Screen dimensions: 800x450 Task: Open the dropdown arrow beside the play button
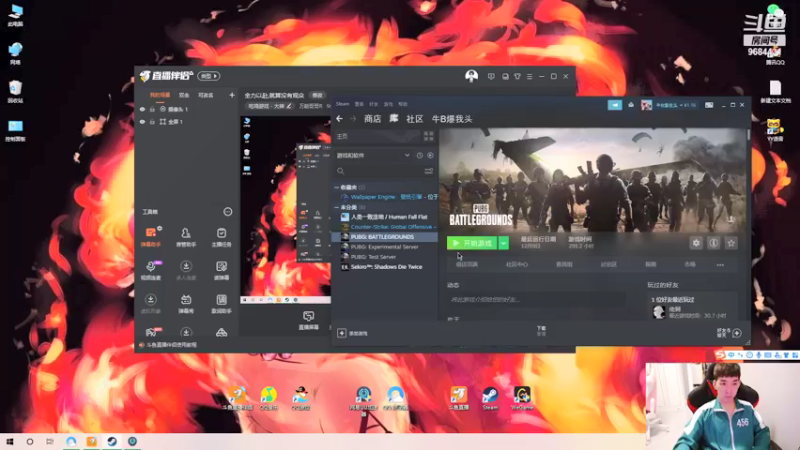(x=504, y=243)
